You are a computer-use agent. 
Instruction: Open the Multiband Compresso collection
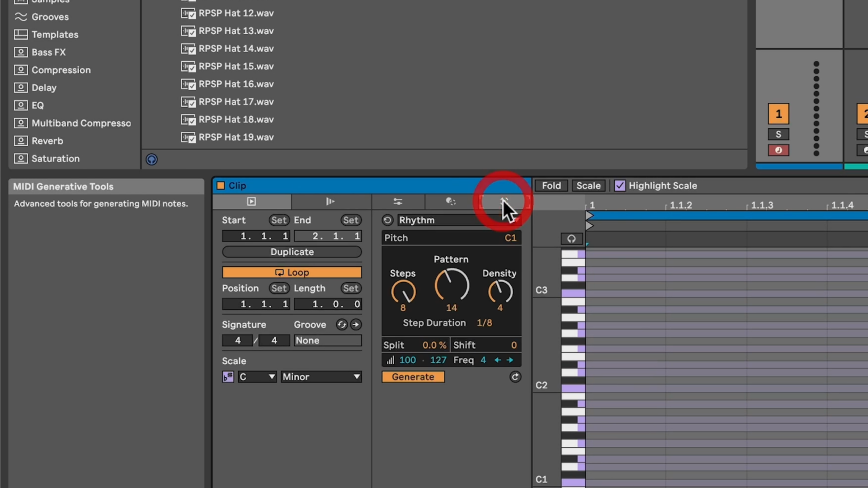coord(81,123)
